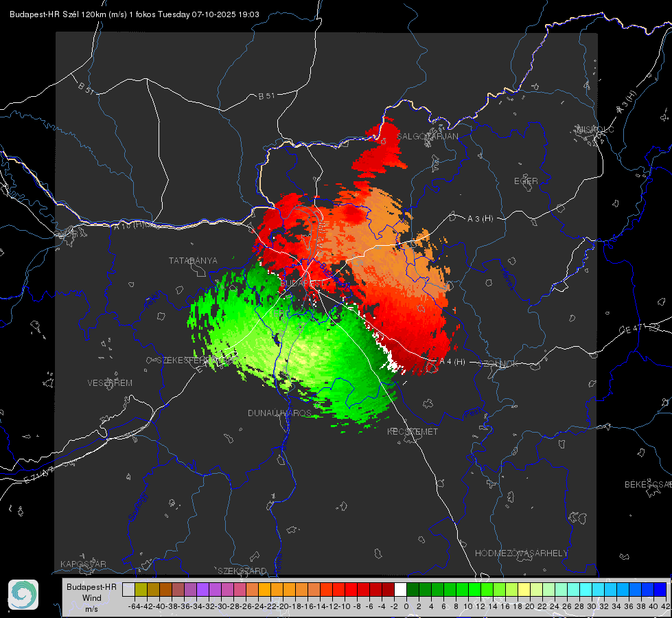Select the cyan swatch between 28 and 30
The image size is (672, 618).
(586, 589)
